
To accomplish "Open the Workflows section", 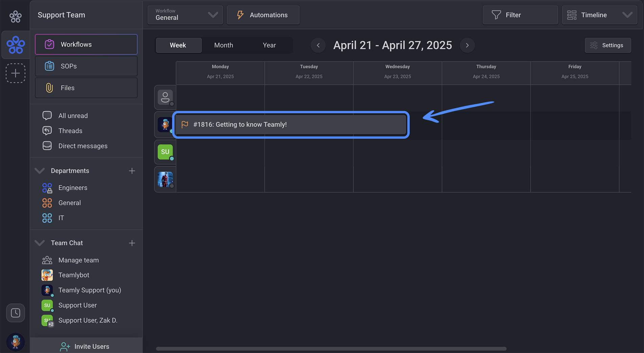I will 86,44.
